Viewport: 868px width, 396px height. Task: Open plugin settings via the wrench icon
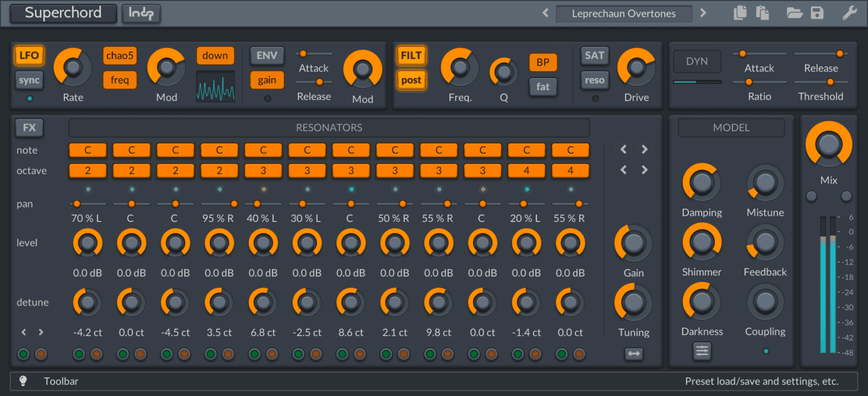point(849,12)
